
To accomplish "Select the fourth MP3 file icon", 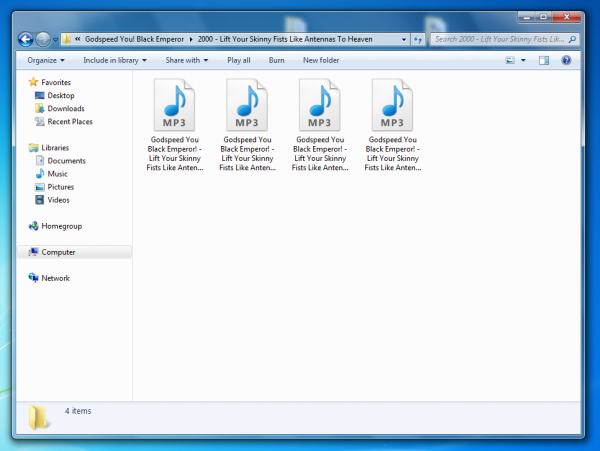I will click(392, 105).
